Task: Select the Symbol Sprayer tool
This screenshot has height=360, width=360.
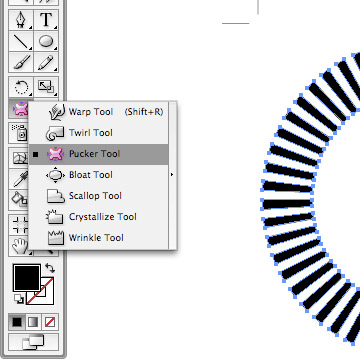Action: click(x=19, y=132)
